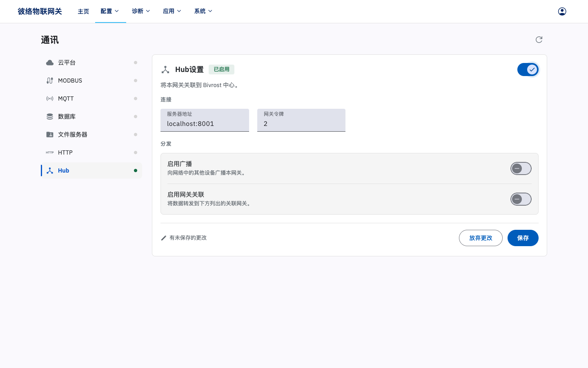Click the refresh icon beside 通讯
This screenshot has width=588, height=368.
click(539, 40)
